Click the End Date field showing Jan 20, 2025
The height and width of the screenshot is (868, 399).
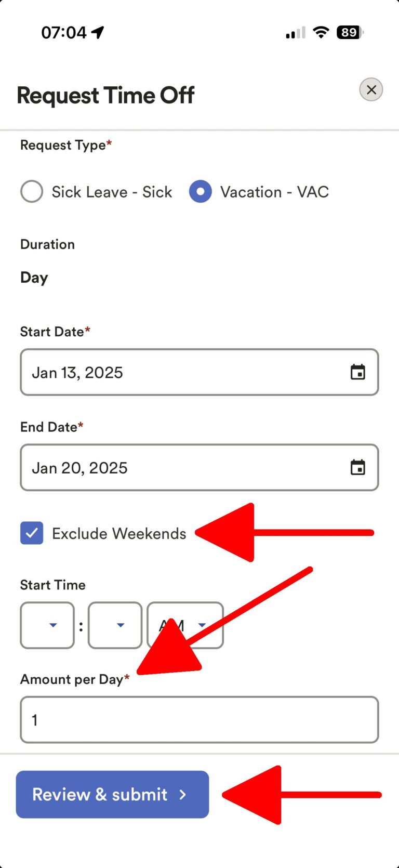(182, 467)
